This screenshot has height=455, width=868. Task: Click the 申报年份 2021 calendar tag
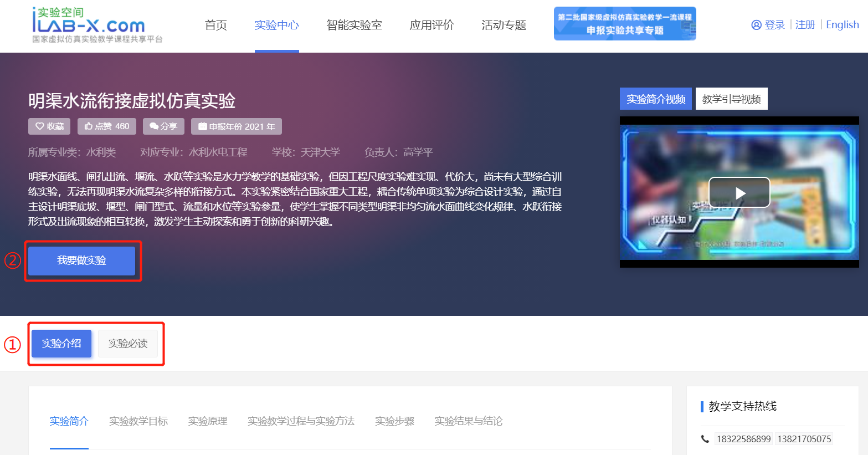237,126
